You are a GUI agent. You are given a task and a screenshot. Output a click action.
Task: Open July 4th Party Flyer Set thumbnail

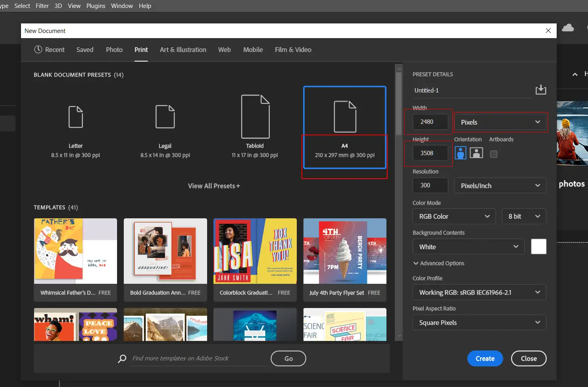(345, 251)
